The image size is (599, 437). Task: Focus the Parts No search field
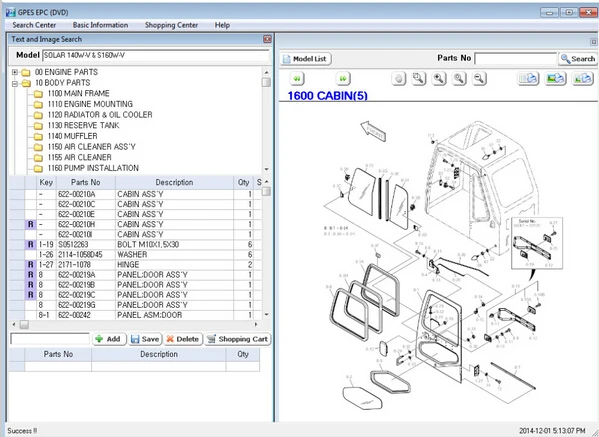pyautogui.click(x=515, y=59)
